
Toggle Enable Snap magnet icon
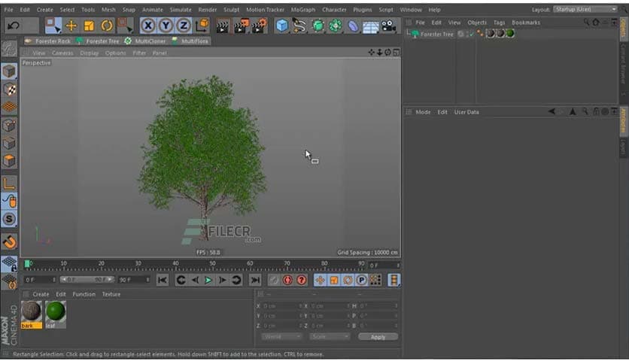(x=9, y=241)
